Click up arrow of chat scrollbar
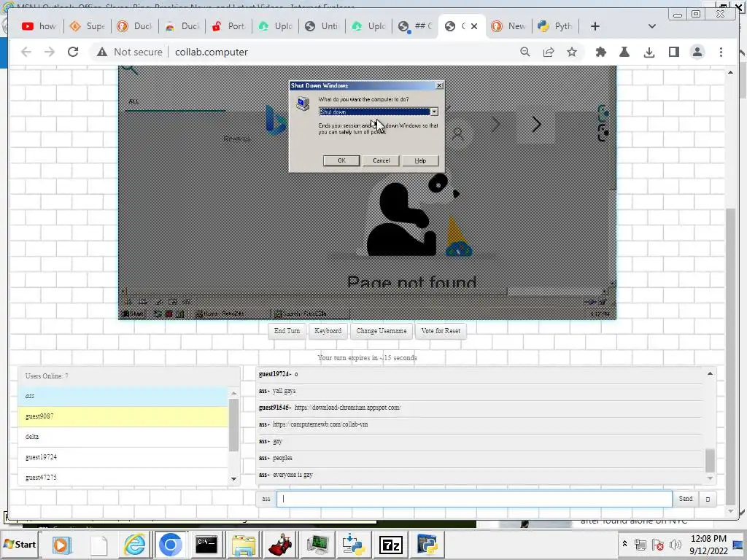Image resolution: width=747 pixels, height=560 pixels. (710, 374)
